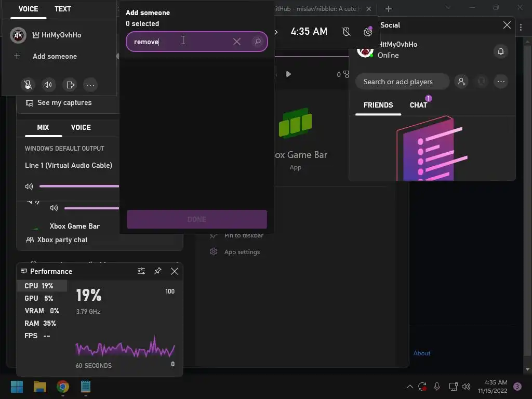Open Social widget more options ellipsis

[x=501, y=82]
